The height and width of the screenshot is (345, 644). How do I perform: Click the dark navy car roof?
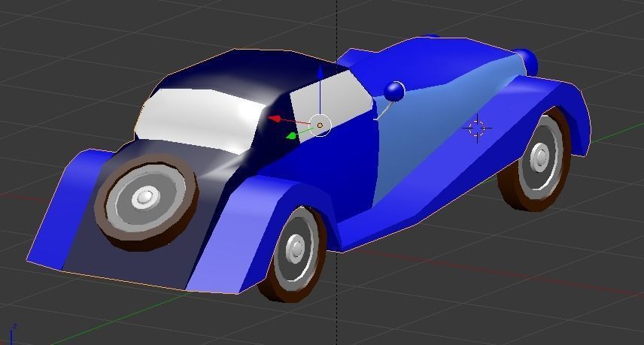[242, 74]
